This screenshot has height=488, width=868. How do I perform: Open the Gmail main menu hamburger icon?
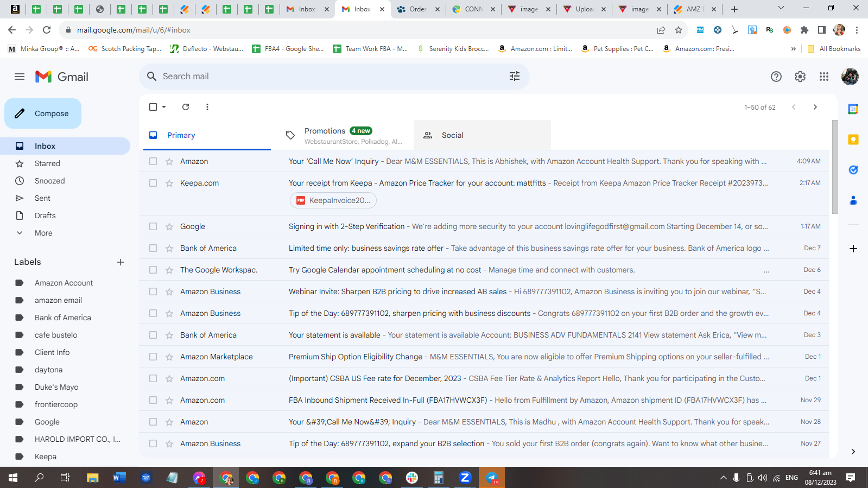click(20, 77)
